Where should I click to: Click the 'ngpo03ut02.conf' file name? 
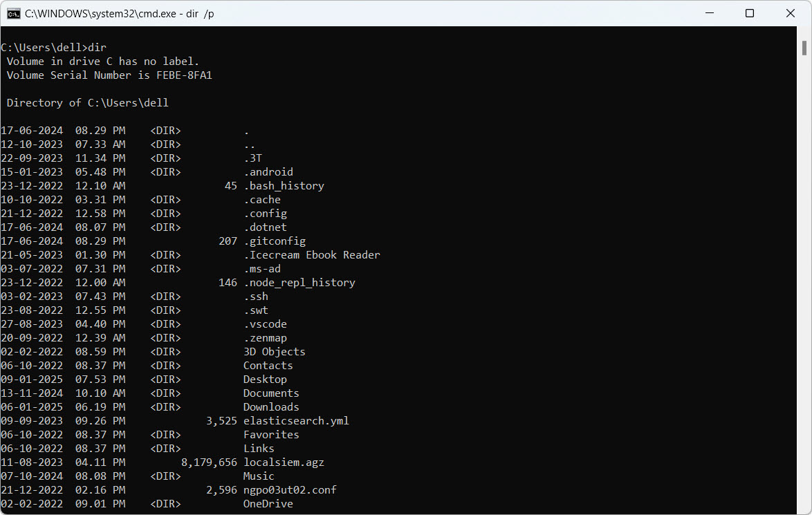pyautogui.click(x=290, y=490)
